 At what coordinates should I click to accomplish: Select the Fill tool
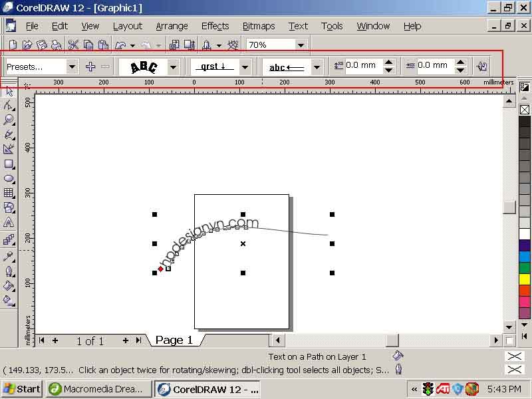(9, 286)
